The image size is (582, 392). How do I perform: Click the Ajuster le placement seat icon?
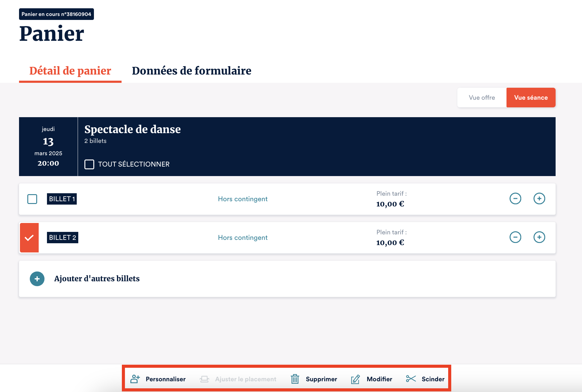(204, 379)
